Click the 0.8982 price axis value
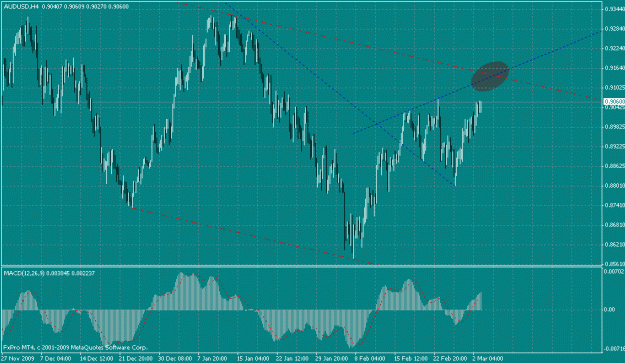 [616, 127]
